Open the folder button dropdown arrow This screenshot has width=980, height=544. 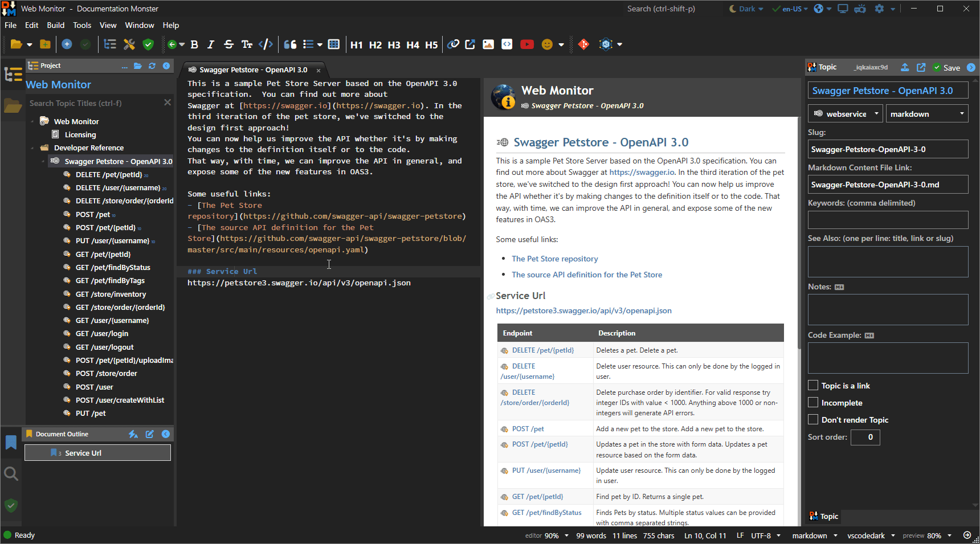coord(30,44)
